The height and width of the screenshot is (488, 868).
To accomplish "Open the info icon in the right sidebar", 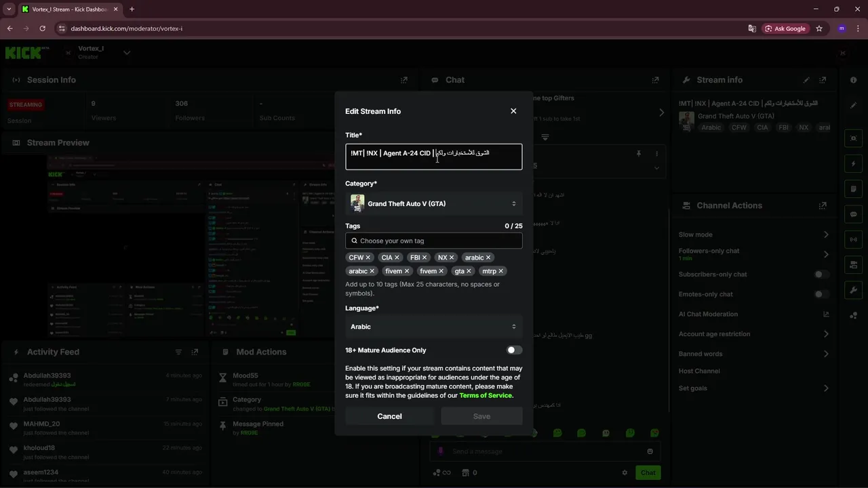I will pyautogui.click(x=853, y=80).
